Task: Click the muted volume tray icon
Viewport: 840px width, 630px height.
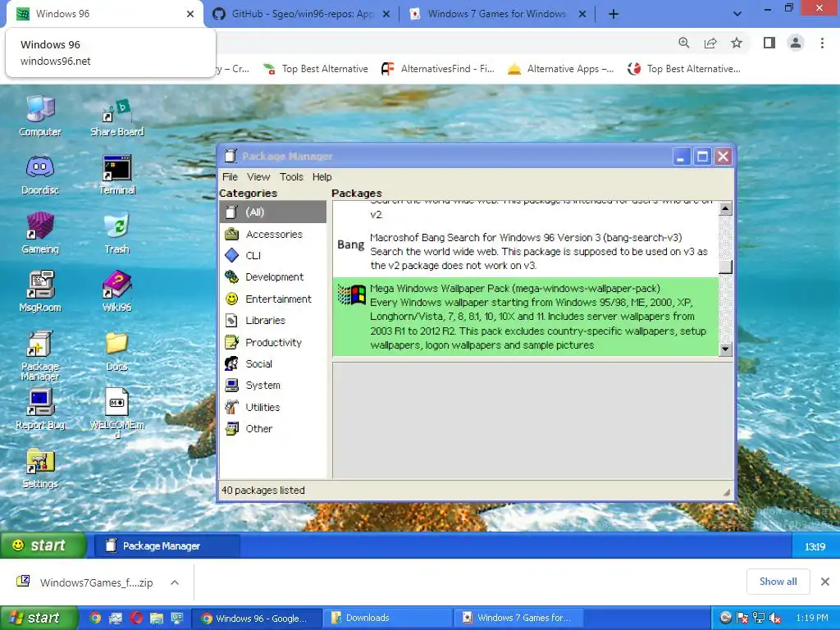Action: [774, 618]
